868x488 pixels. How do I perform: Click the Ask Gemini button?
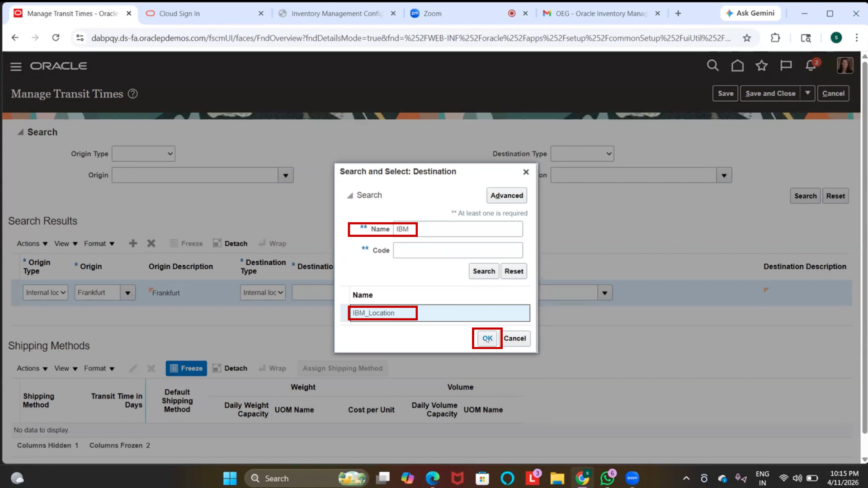pyautogui.click(x=750, y=14)
